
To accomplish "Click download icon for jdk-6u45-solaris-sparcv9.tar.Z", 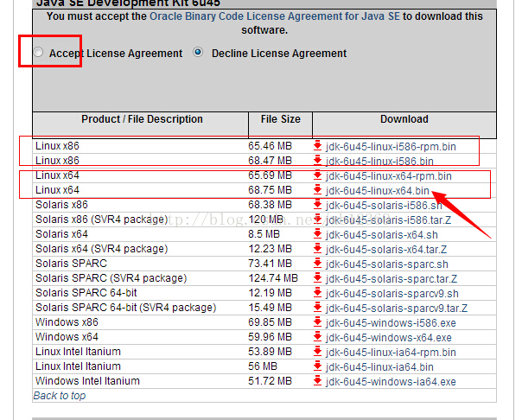I will [x=317, y=308].
